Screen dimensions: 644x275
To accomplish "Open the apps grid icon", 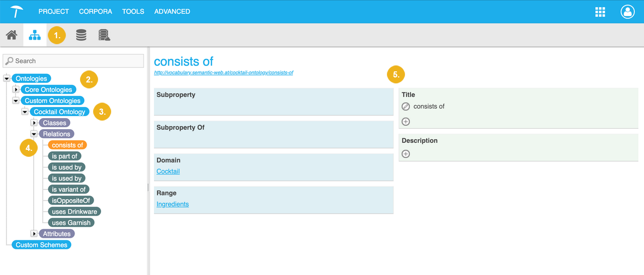I will 600,12.
